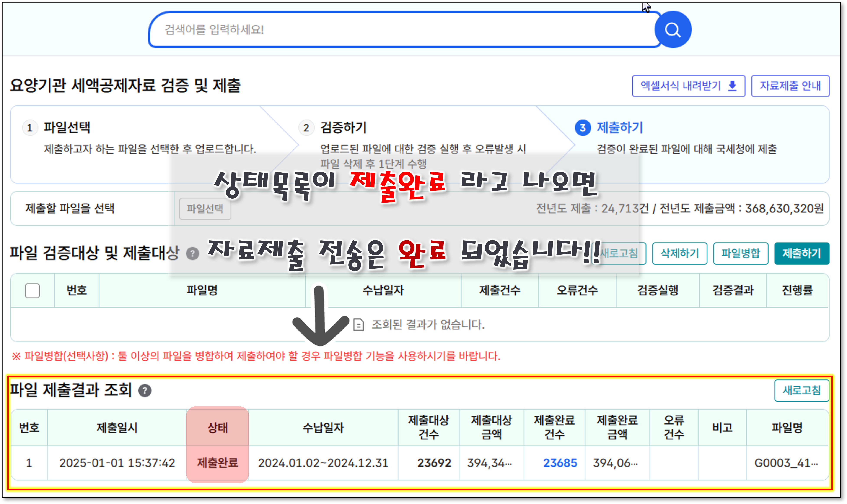This screenshot has width=847, height=504.
Task: Click the step 1 파일선택 number icon
Action: point(30,128)
